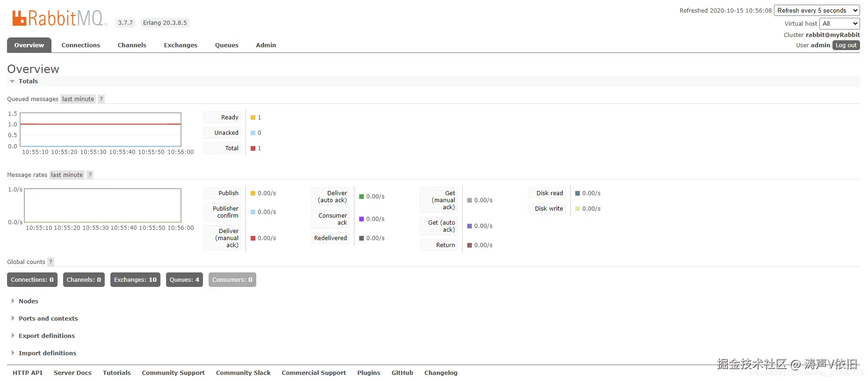This screenshot has height=381, width=868.
Task: Click Exchanges: 10 count button
Action: [x=136, y=280]
